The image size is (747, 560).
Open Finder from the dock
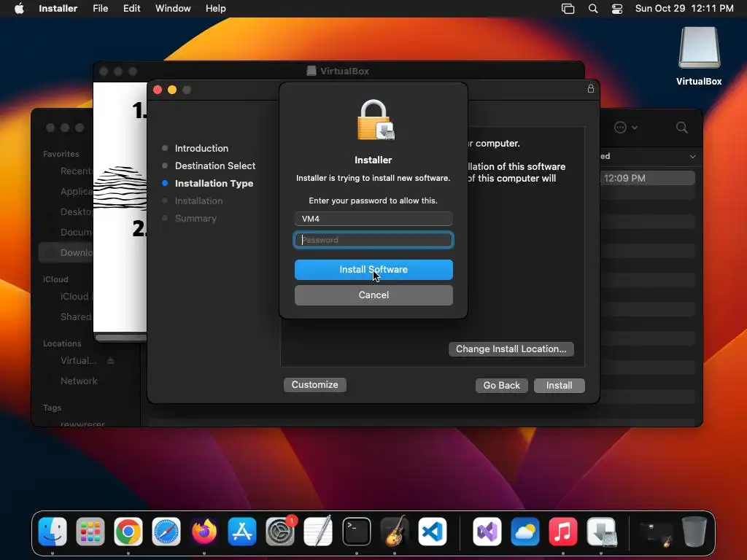point(53,531)
